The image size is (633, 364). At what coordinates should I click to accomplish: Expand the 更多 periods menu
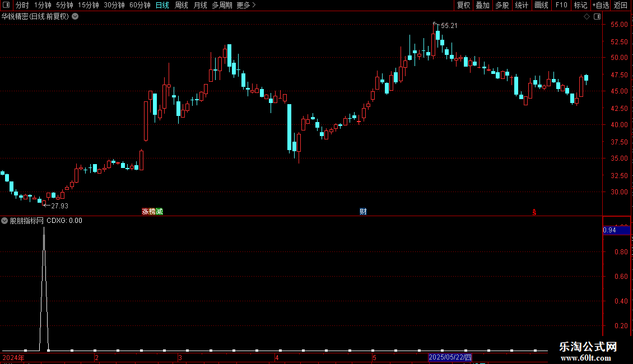pos(246,5)
